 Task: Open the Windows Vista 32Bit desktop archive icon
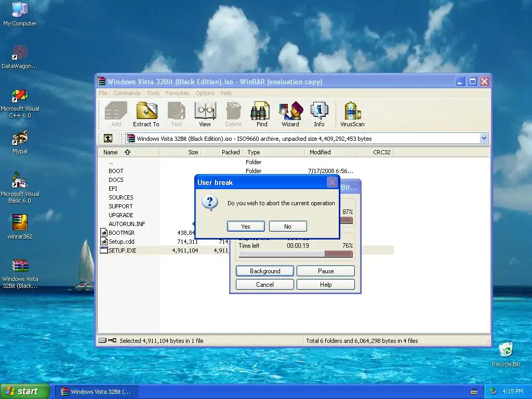(x=20, y=274)
